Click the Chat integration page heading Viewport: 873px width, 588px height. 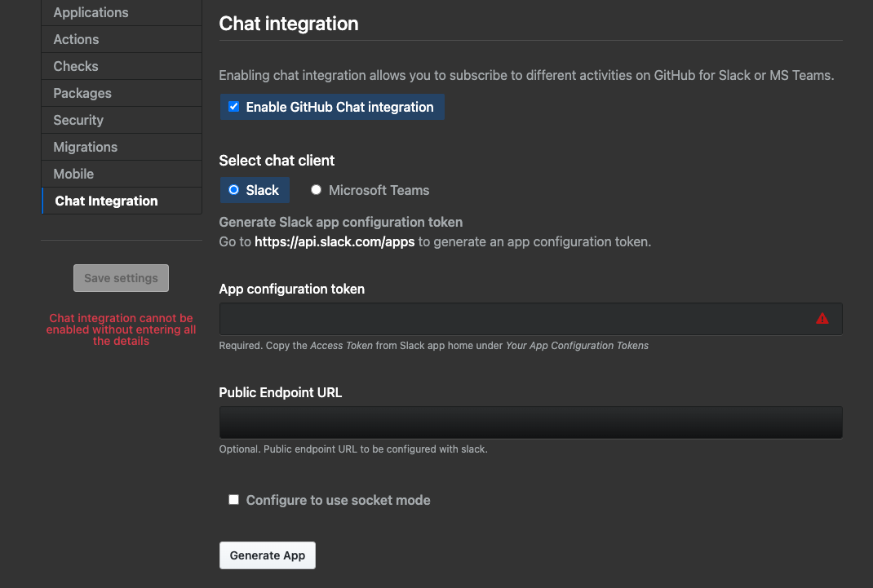tap(289, 24)
